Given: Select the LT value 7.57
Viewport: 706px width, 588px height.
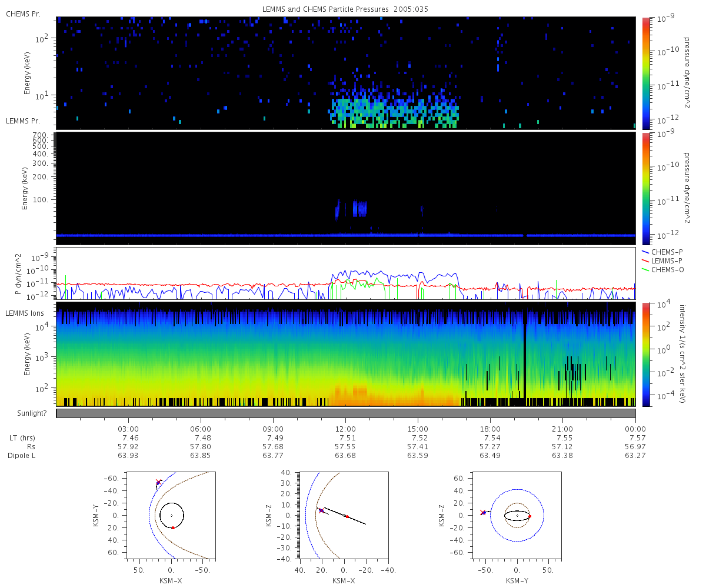Looking at the screenshot, I should pos(637,438).
